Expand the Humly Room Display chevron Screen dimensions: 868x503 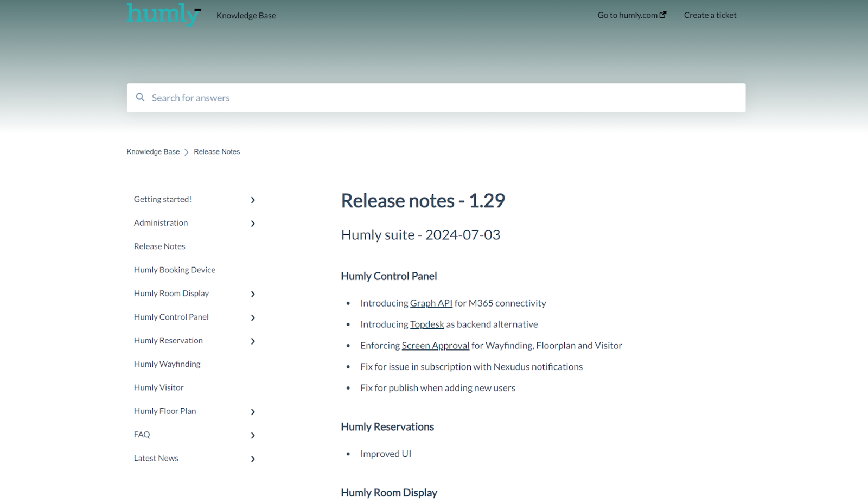[253, 294]
